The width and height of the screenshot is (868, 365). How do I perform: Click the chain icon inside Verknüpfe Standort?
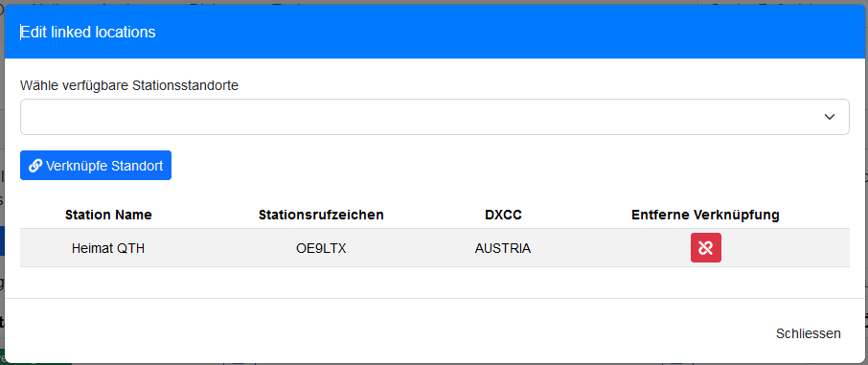pyautogui.click(x=35, y=166)
